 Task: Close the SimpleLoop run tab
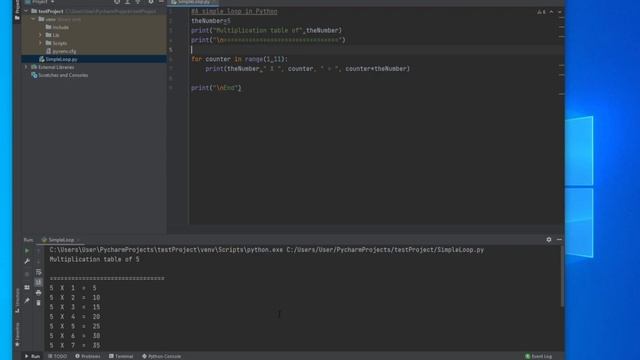tap(78, 240)
